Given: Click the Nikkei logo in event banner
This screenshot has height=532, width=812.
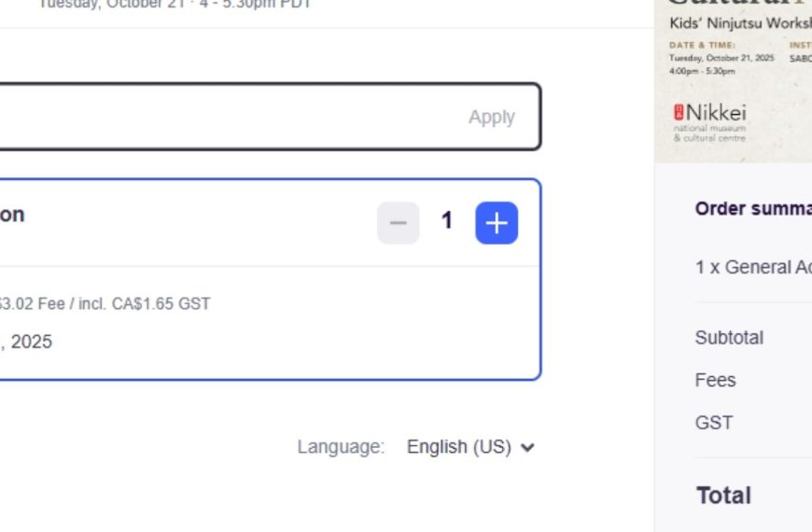Looking at the screenshot, I should click(x=709, y=121).
